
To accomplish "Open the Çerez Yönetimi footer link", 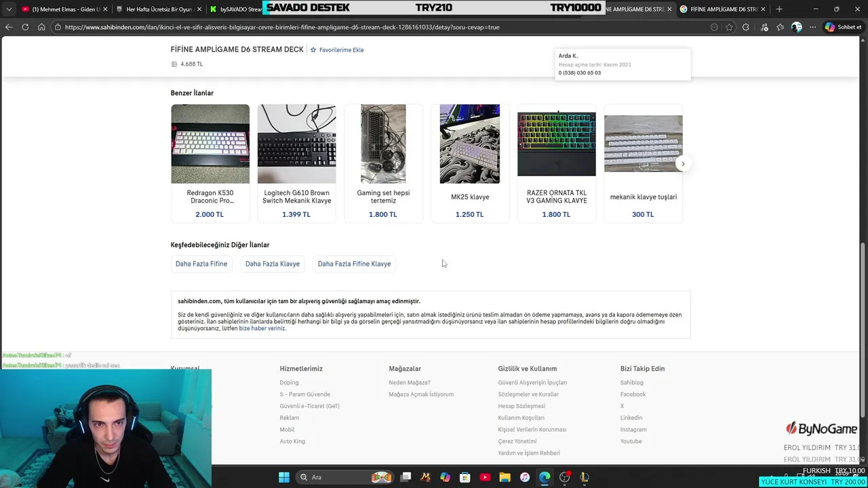I will (x=517, y=441).
